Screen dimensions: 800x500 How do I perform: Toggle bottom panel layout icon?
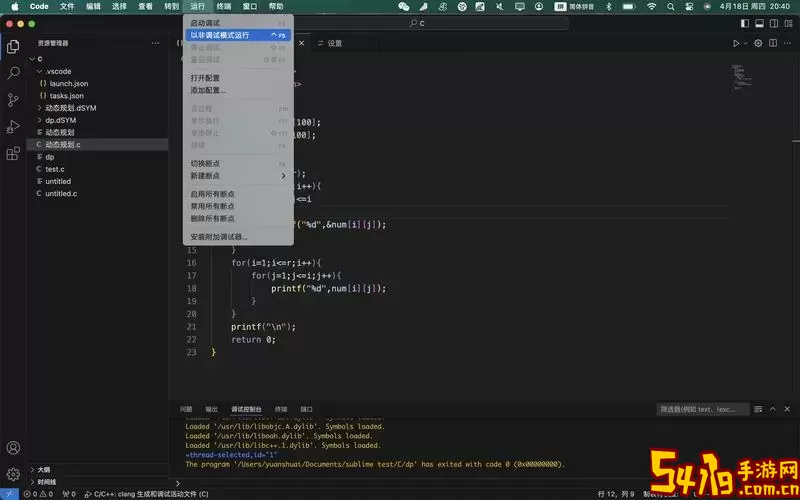tap(759, 23)
